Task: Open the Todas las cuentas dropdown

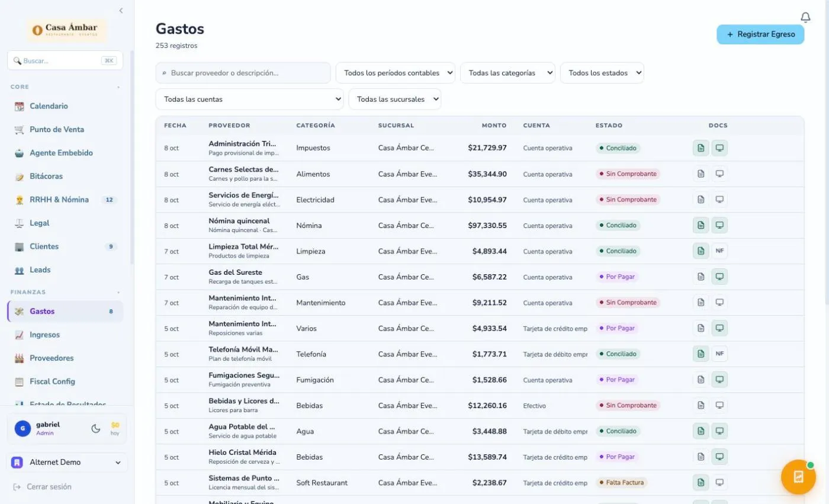Action: coord(249,99)
